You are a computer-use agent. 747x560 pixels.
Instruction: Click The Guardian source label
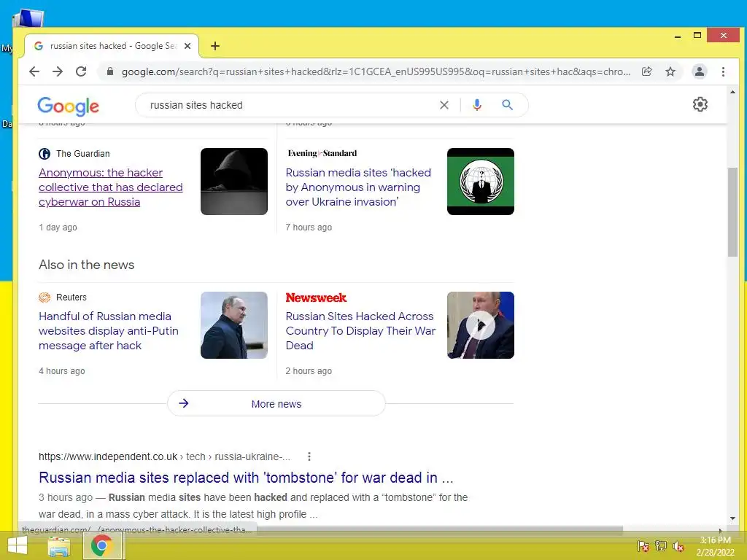pos(74,153)
